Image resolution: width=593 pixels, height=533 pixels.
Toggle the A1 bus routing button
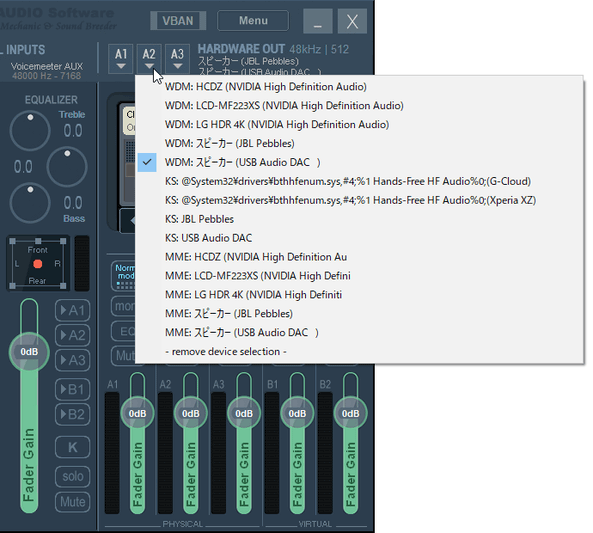(73, 311)
